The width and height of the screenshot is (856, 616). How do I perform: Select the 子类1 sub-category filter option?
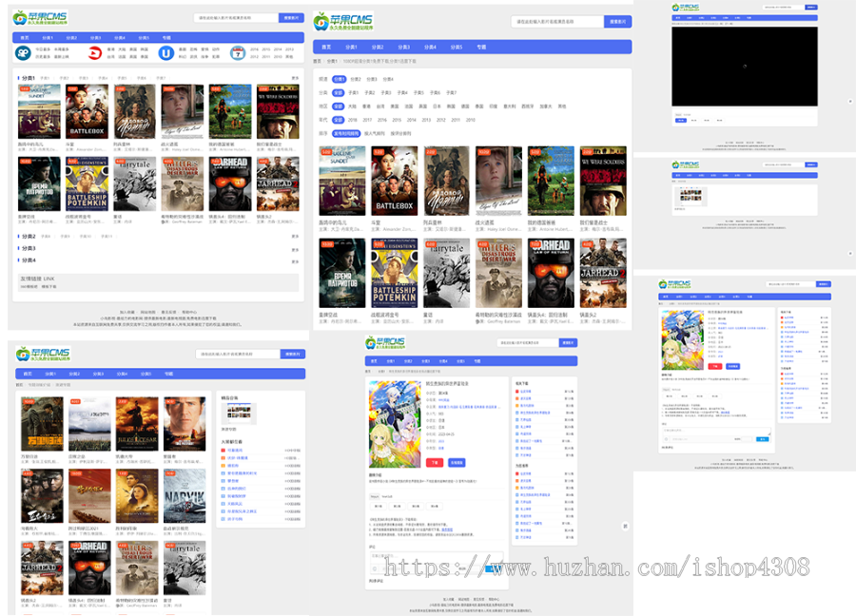click(354, 93)
